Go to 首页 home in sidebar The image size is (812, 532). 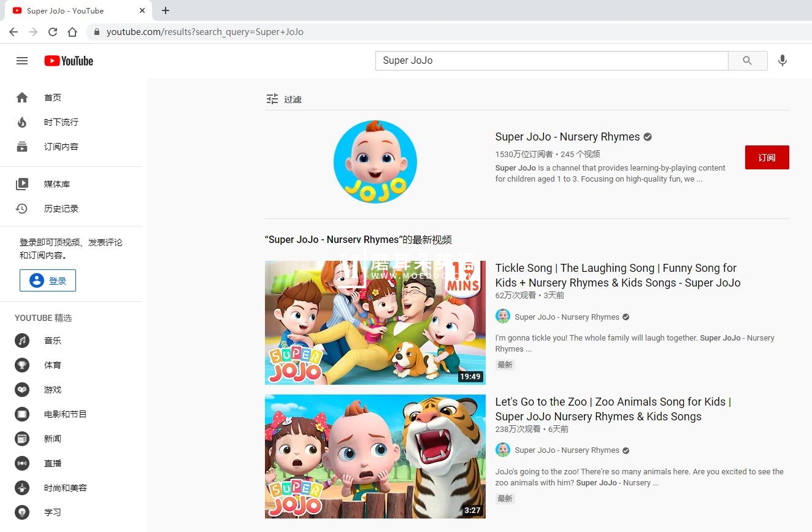[x=52, y=98]
